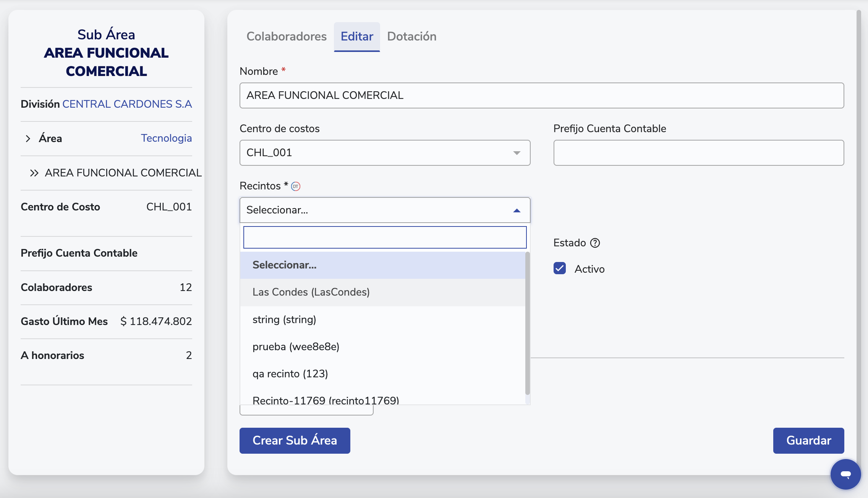Select the qa recinto (123) option
This screenshot has width=868, height=498.
point(290,373)
